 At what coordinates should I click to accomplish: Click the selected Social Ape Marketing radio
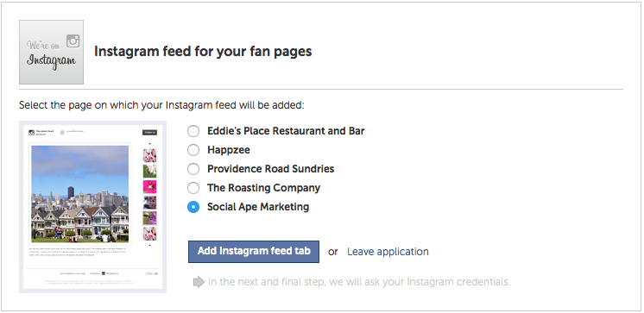(193, 207)
